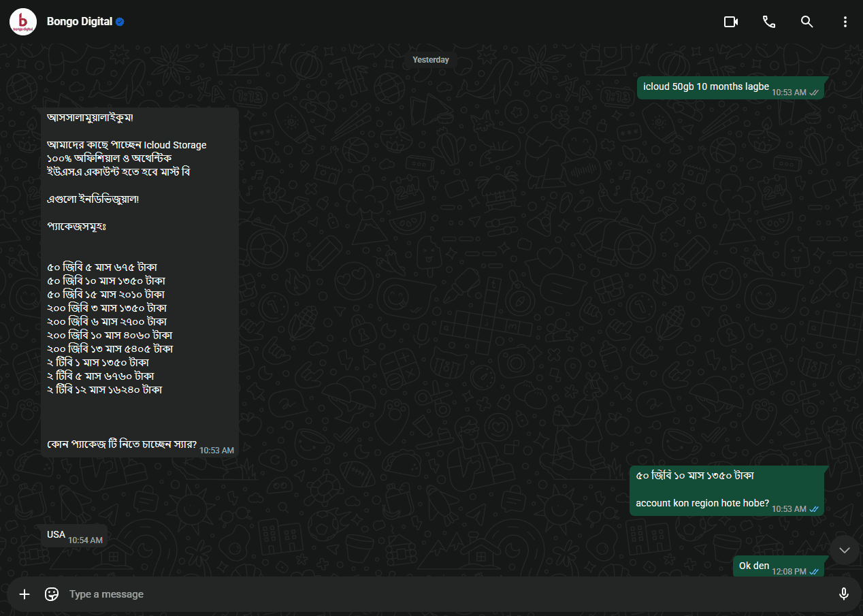The width and height of the screenshot is (863, 616).
Task: Start a voice call using phone icon
Action: [769, 22]
